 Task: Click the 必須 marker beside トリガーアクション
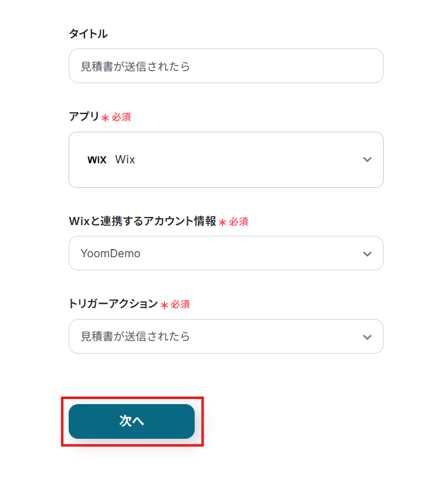coord(180,304)
